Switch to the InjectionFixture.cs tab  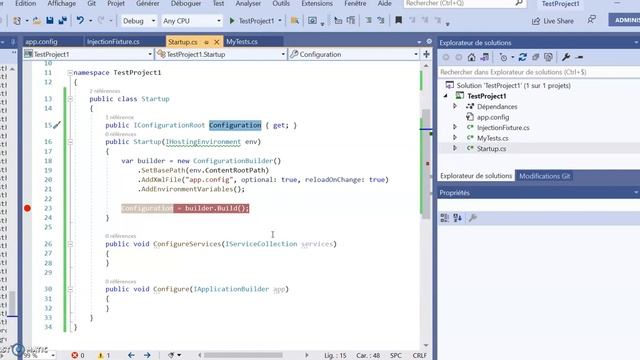point(113,42)
